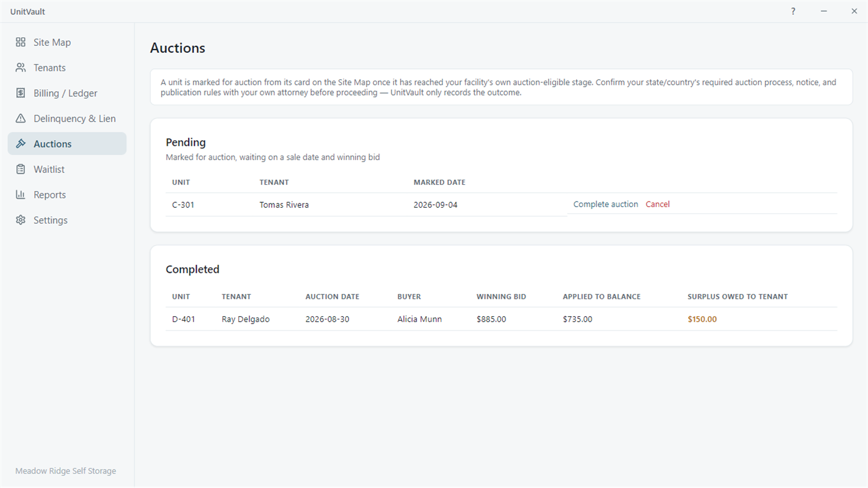
Task: Click tenant name Ray Delgado
Action: 246,319
